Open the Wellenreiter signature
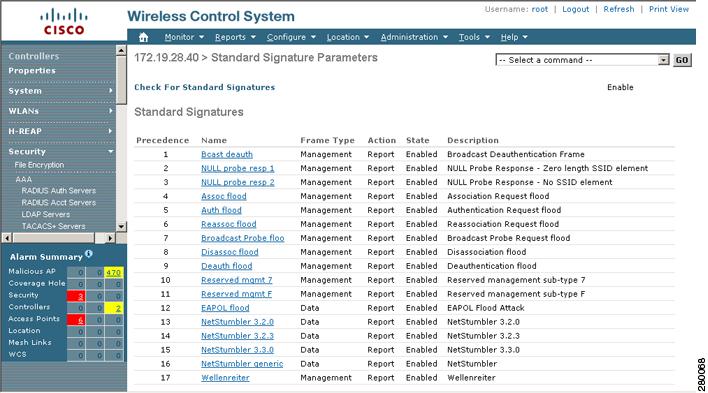The image size is (708, 393). tap(225, 378)
